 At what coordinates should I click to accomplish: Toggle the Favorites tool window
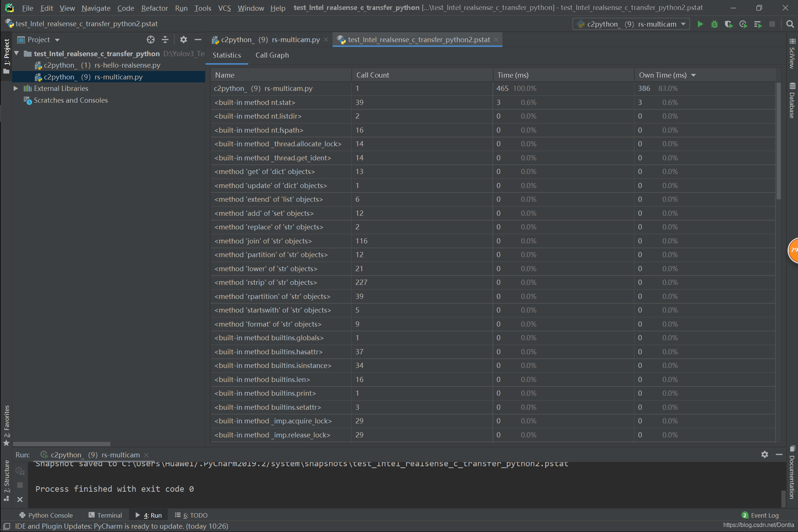coord(6,425)
